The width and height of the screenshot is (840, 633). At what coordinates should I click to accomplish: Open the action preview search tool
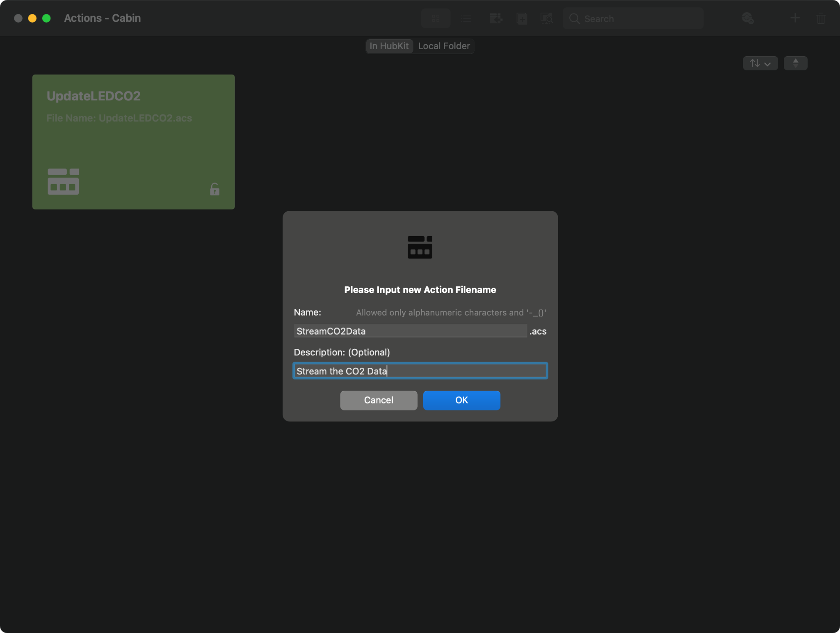547,18
